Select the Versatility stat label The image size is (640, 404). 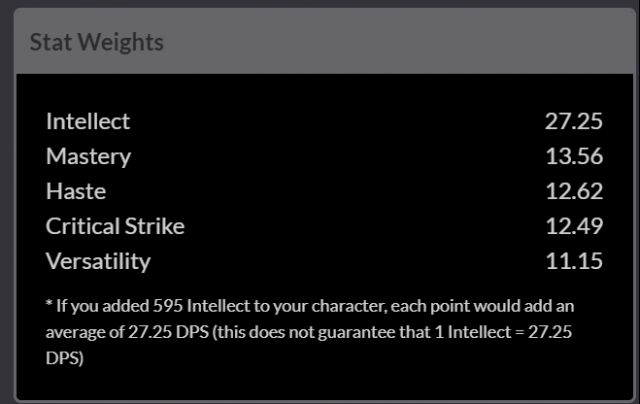(98, 261)
